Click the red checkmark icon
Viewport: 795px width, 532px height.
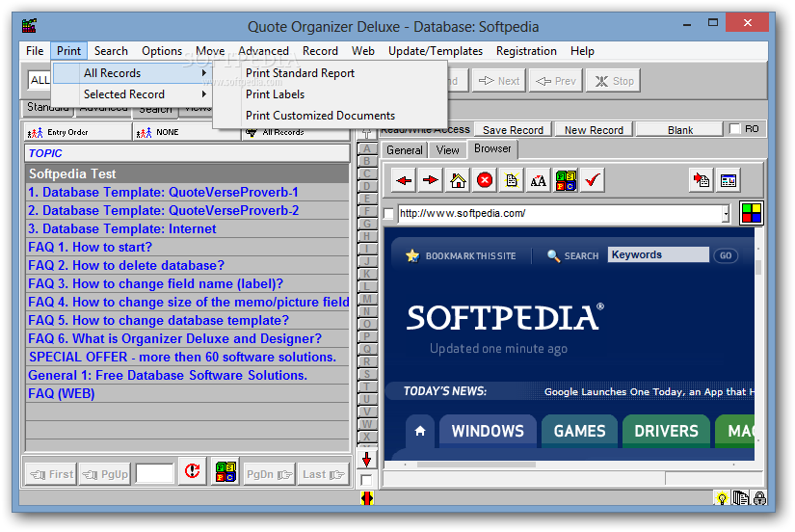[593, 180]
